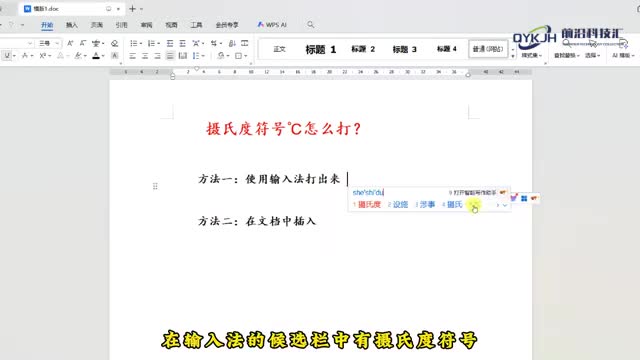This screenshot has width=640, height=360.
Task: Click the increase indent icon
Action: 182,43
